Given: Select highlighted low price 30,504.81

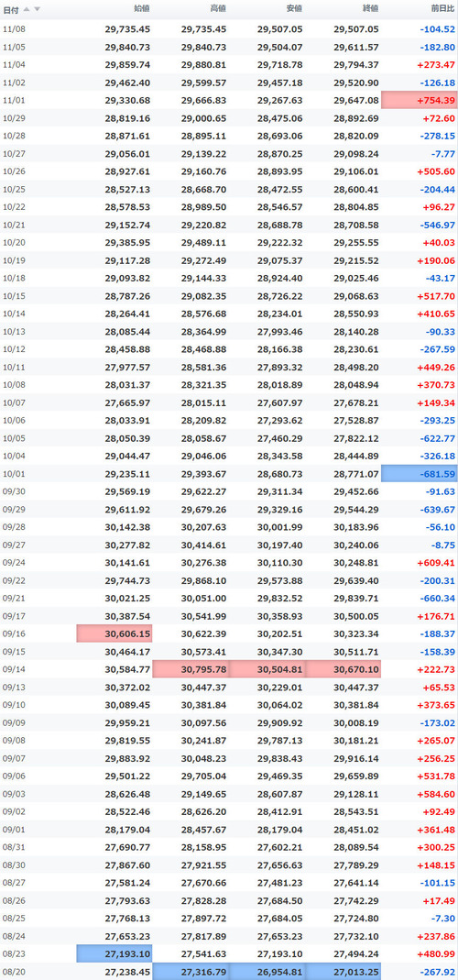Looking at the screenshot, I should point(267,669).
